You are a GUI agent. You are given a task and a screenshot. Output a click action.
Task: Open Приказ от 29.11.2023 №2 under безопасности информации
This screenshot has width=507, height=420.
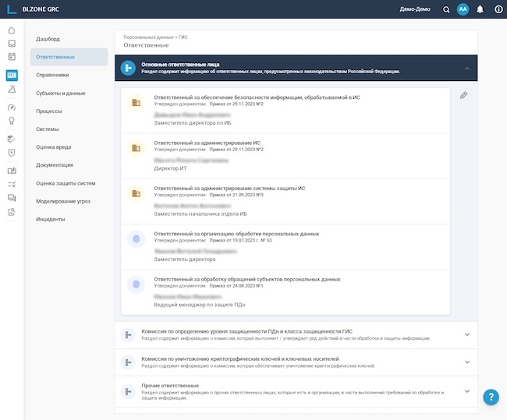[236, 104]
